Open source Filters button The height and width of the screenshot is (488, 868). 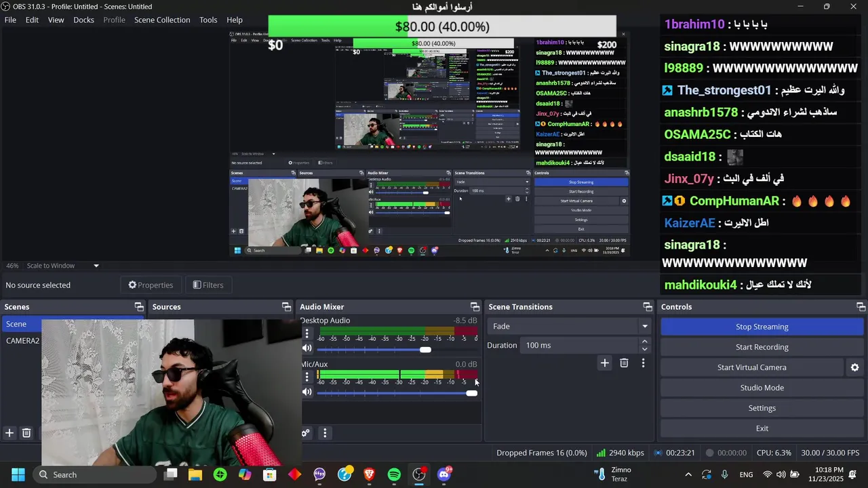208,285
